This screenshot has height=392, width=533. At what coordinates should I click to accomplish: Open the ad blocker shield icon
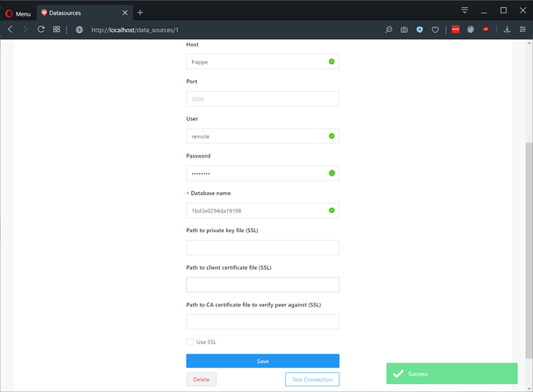pos(420,30)
